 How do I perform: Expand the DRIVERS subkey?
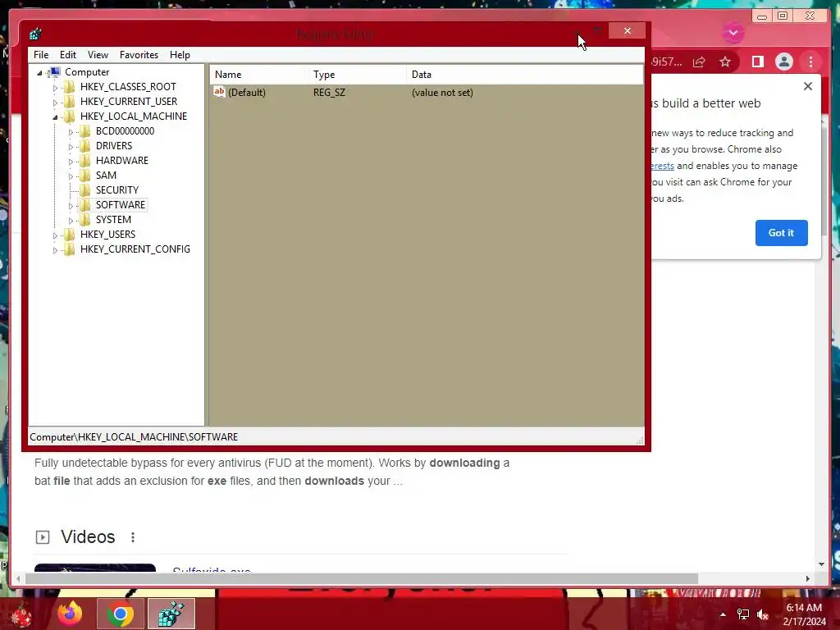click(x=71, y=146)
